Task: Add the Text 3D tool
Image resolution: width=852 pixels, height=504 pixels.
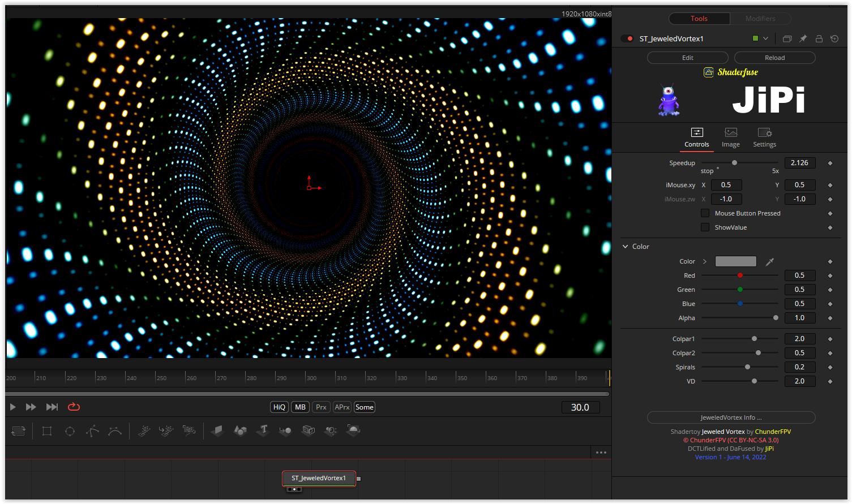Action: (x=263, y=431)
